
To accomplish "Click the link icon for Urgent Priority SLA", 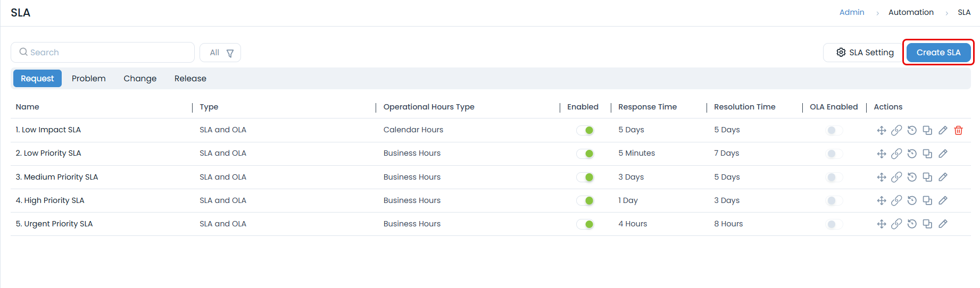I will coord(896,224).
